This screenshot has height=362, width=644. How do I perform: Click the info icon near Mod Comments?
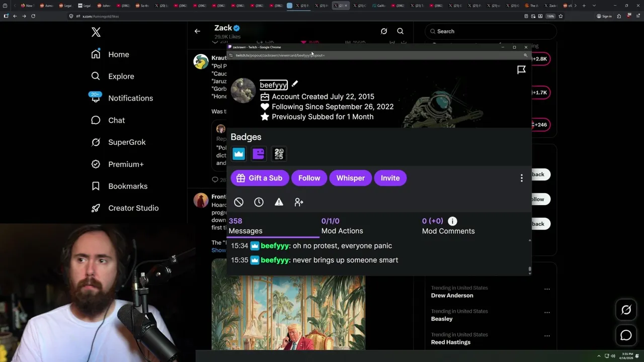[452, 221]
